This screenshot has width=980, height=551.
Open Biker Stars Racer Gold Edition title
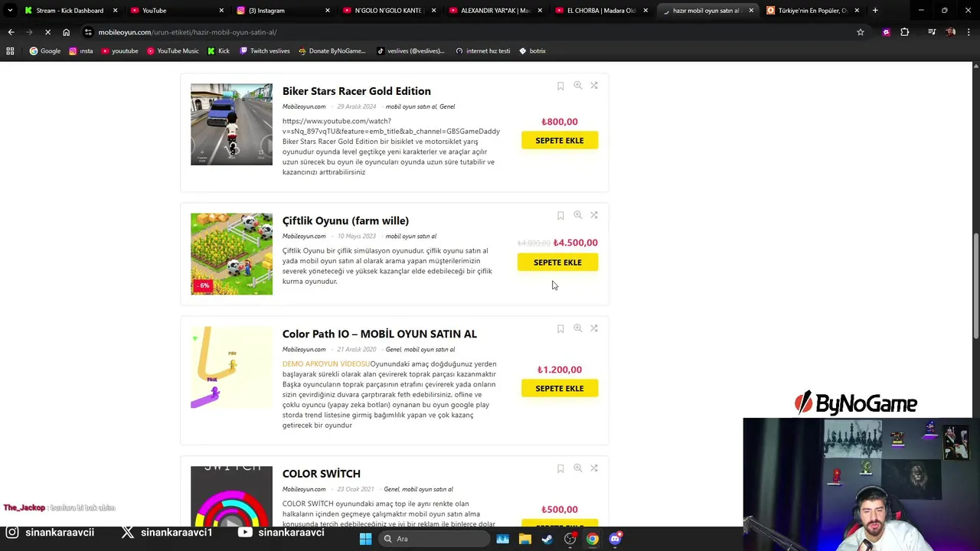click(356, 91)
